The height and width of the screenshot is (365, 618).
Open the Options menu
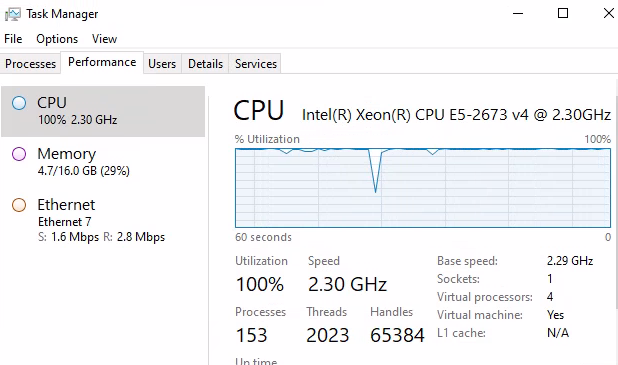pyautogui.click(x=57, y=39)
